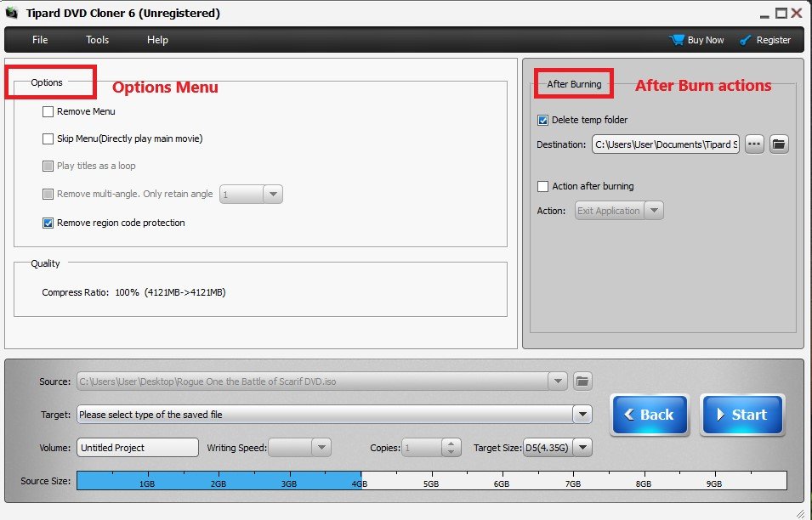The width and height of the screenshot is (812, 520).
Task: Uncheck Remove region code protection
Action: pos(48,223)
